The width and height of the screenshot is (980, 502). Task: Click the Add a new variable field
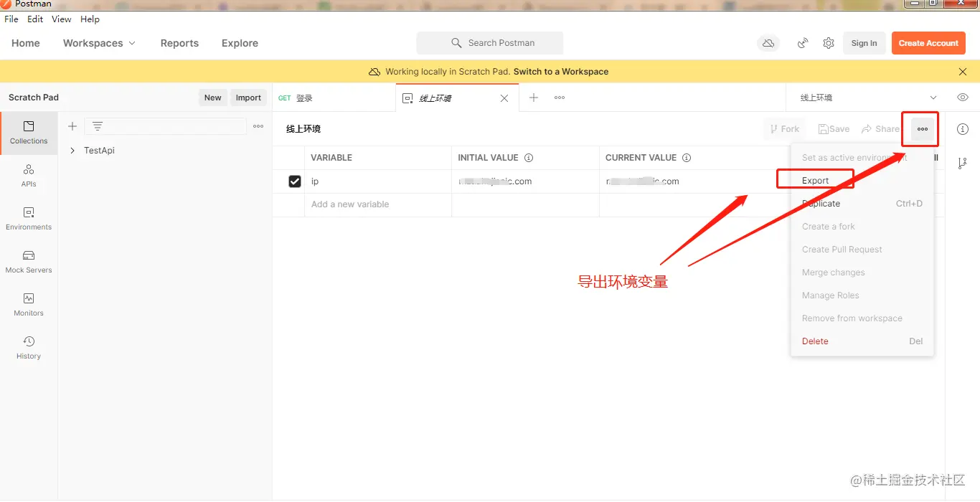[378, 204]
